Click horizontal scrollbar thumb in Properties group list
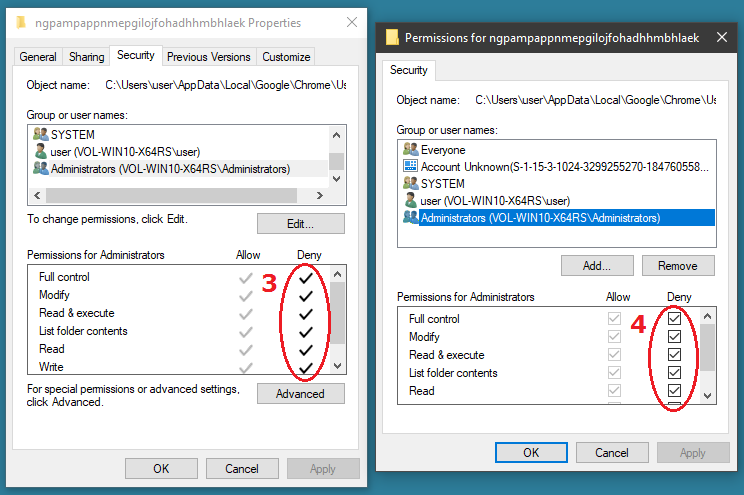This screenshot has width=744, height=495. click(x=171, y=195)
